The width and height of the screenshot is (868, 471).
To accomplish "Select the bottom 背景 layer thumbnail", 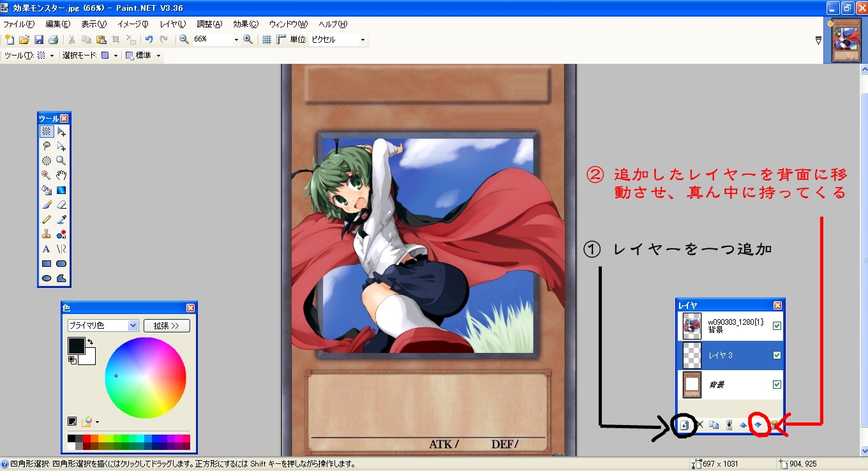I will click(x=692, y=384).
